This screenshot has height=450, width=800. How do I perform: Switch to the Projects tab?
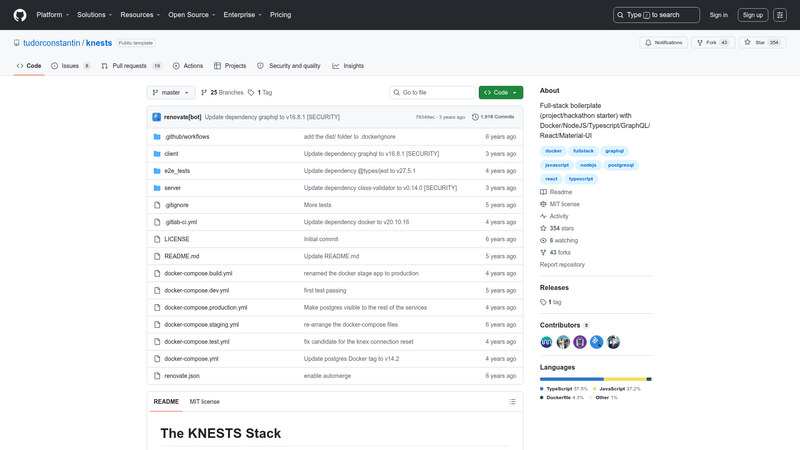(230, 66)
